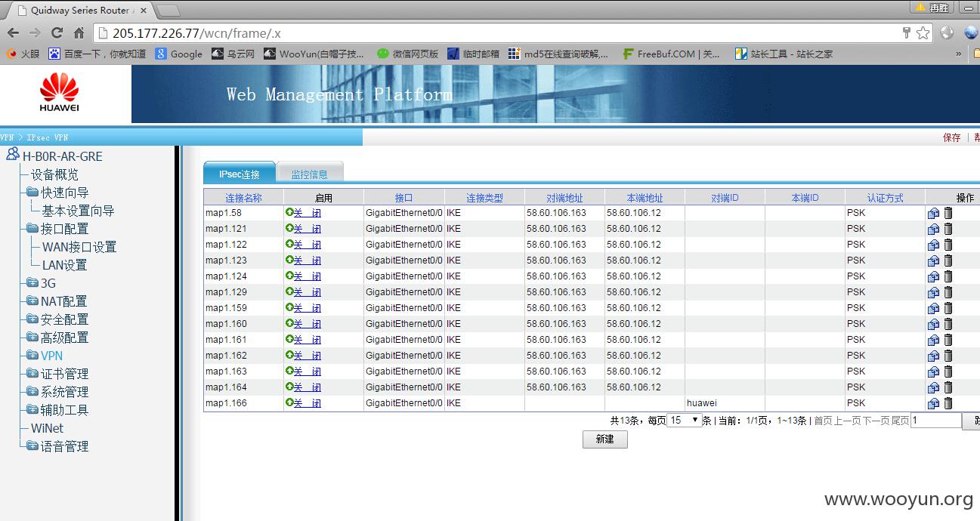The image size is (980, 521).
Task: Open the rows-per-page dropdown showing 15
Action: tap(685, 420)
